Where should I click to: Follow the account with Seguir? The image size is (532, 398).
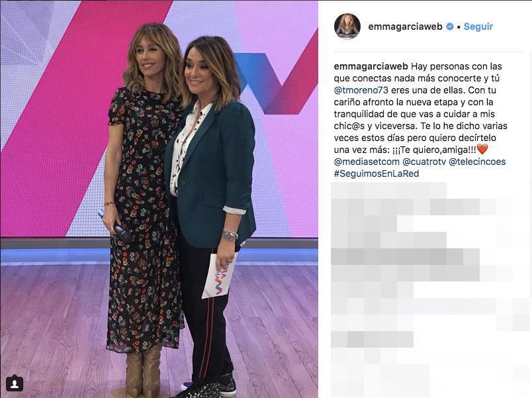coord(478,26)
